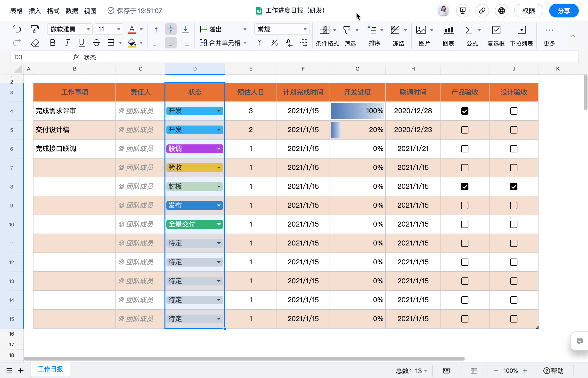This screenshot has width=588, height=378.
Task: Click the undo arrow icon
Action: tap(17, 29)
